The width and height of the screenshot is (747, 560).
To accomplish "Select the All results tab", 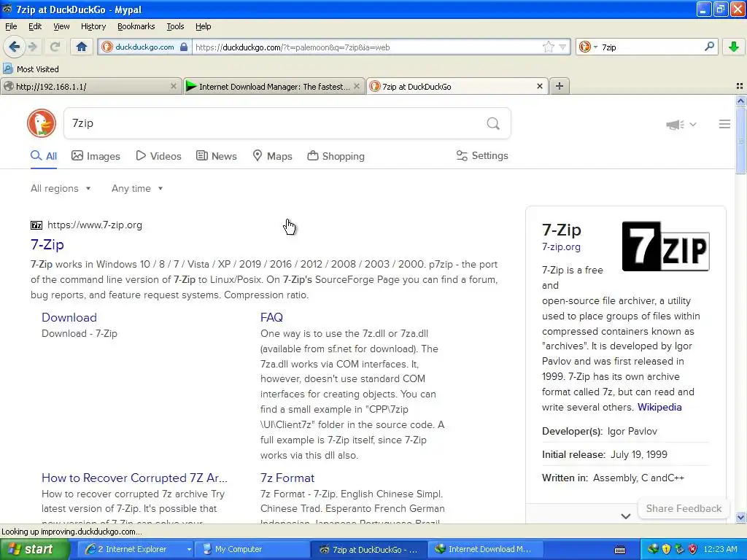I will click(44, 156).
